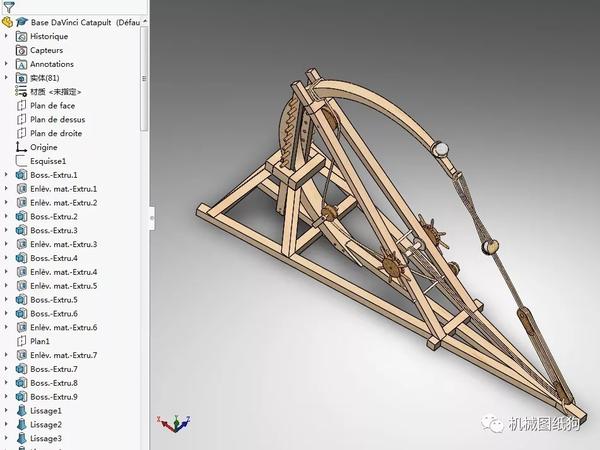Click the 材质 <未指定> material entry
600x450 pixels.
coord(55,92)
